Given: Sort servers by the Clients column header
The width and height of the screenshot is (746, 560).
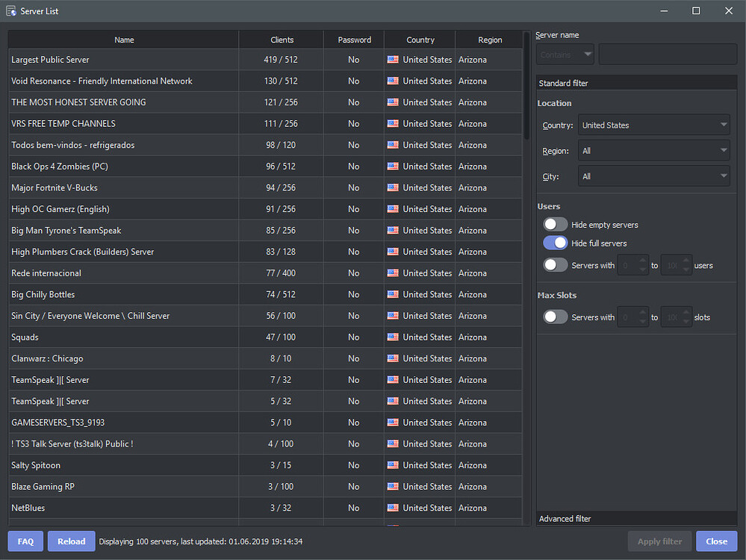Looking at the screenshot, I should pos(282,40).
